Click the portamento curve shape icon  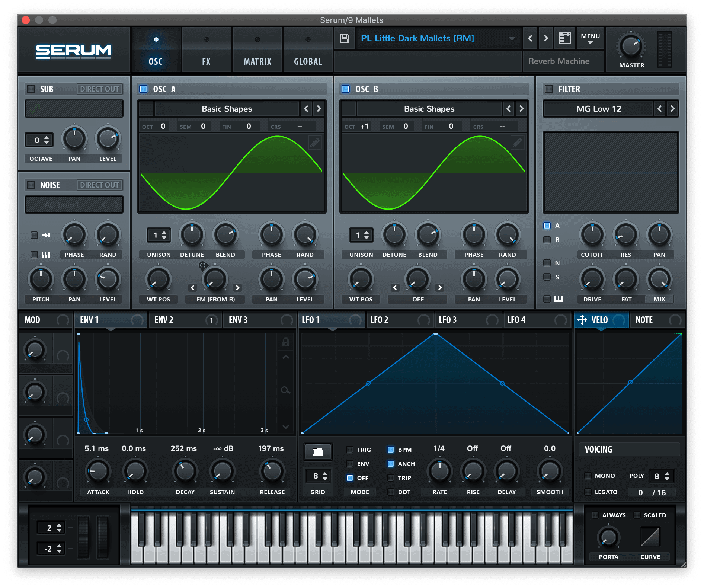(650, 537)
